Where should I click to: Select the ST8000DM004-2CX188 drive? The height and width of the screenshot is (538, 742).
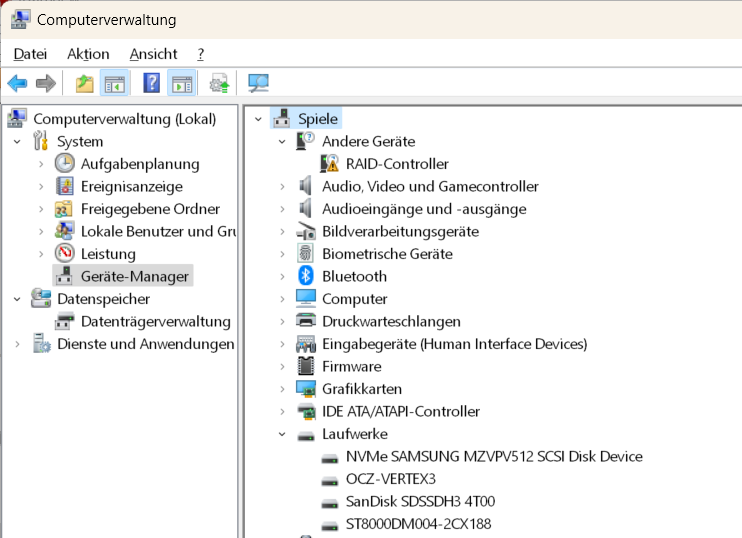coord(418,524)
